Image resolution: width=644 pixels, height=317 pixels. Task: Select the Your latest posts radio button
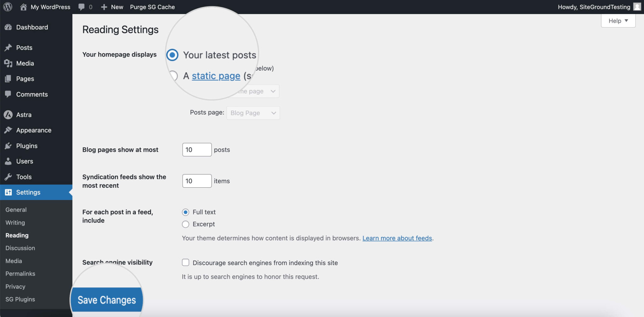pyautogui.click(x=172, y=55)
